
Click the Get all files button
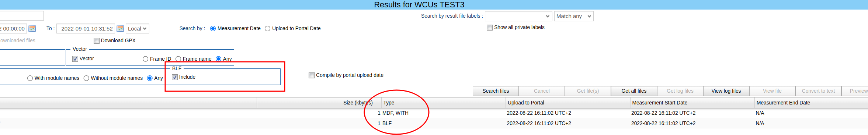634,91
